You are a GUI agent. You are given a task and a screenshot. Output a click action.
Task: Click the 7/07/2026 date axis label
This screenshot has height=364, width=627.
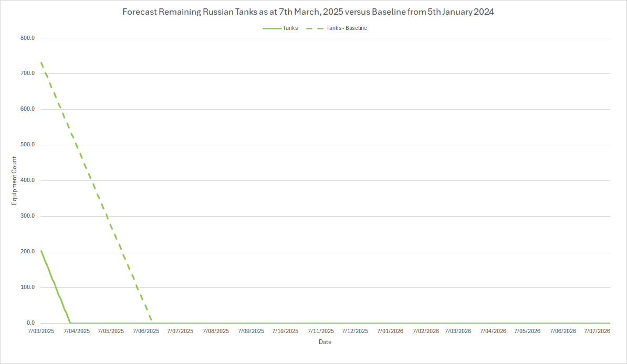[x=597, y=331]
